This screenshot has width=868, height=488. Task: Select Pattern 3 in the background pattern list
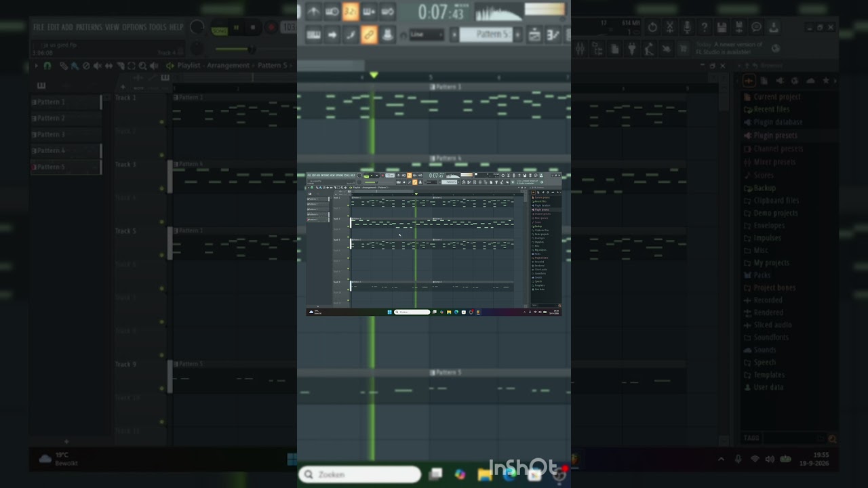click(x=66, y=134)
